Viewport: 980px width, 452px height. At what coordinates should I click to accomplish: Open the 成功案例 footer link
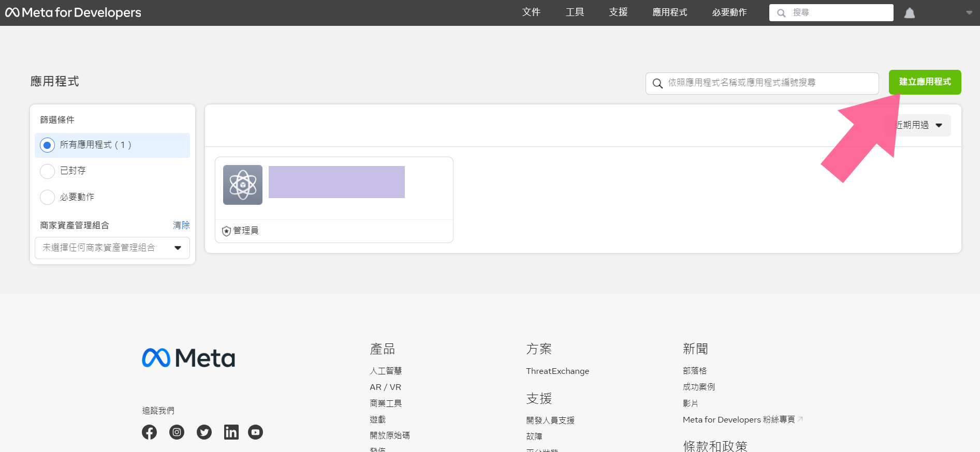pyautogui.click(x=699, y=387)
